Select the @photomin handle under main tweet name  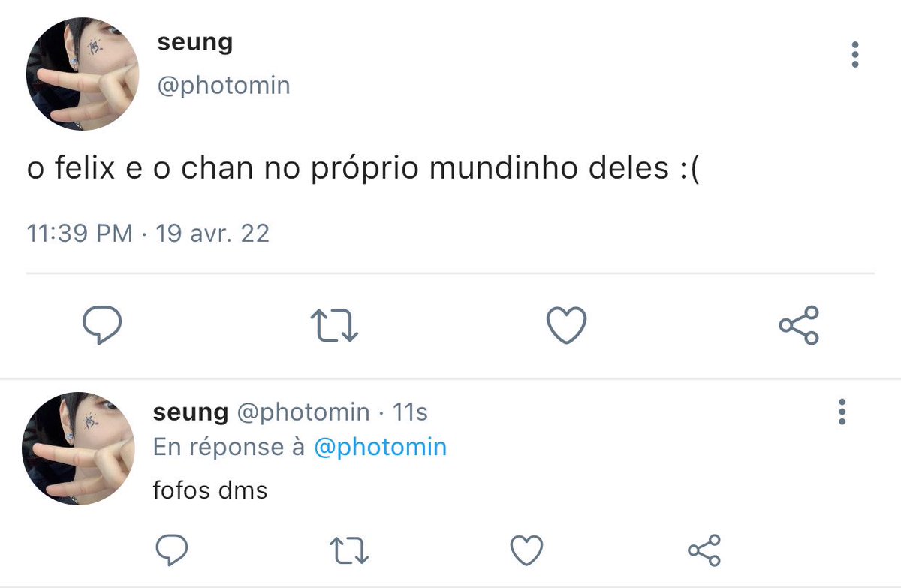point(224,86)
